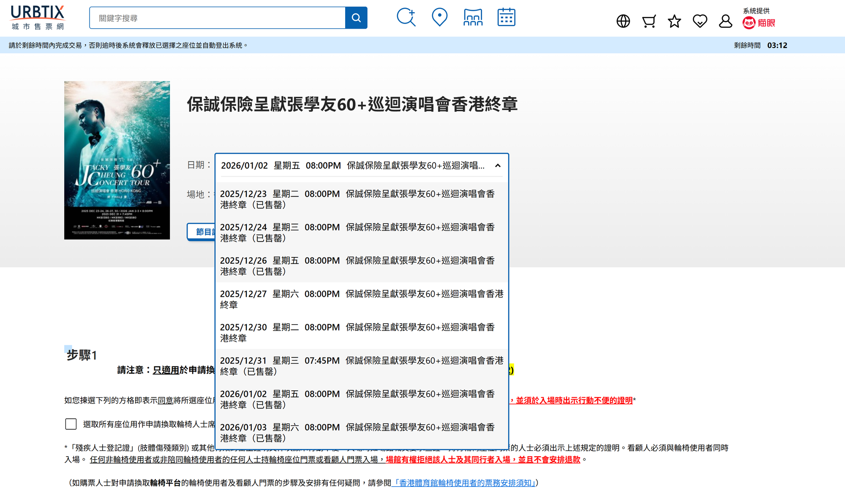Open the seating venue icon

coord(473,17)
